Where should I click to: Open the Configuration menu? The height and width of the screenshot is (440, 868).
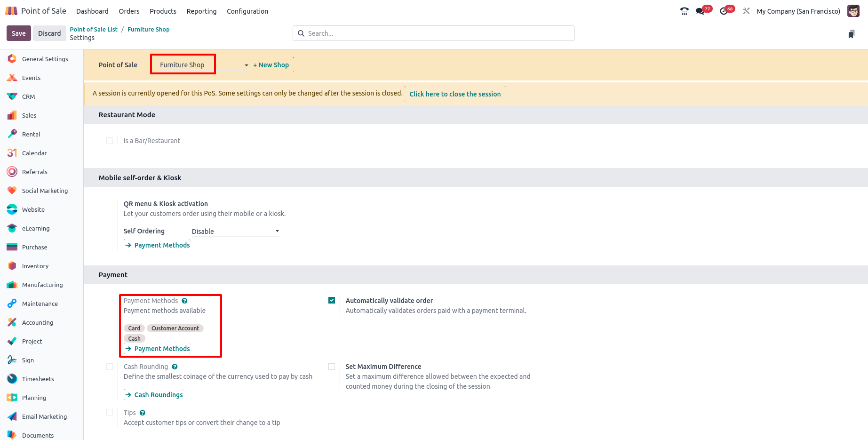tap(247, 11)
